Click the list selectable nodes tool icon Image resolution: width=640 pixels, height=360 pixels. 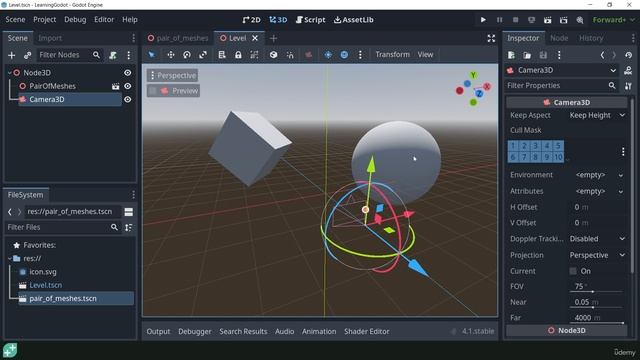pos(222,55)
